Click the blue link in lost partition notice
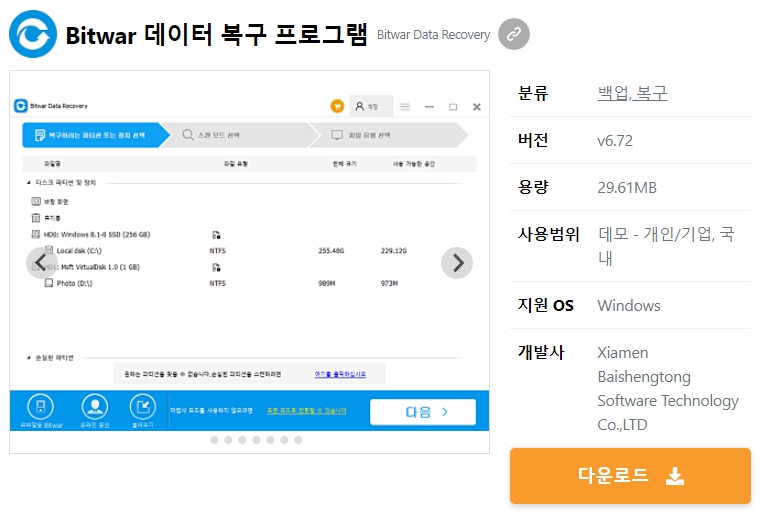The image size is (762, 513). click(x=340, y=374)
